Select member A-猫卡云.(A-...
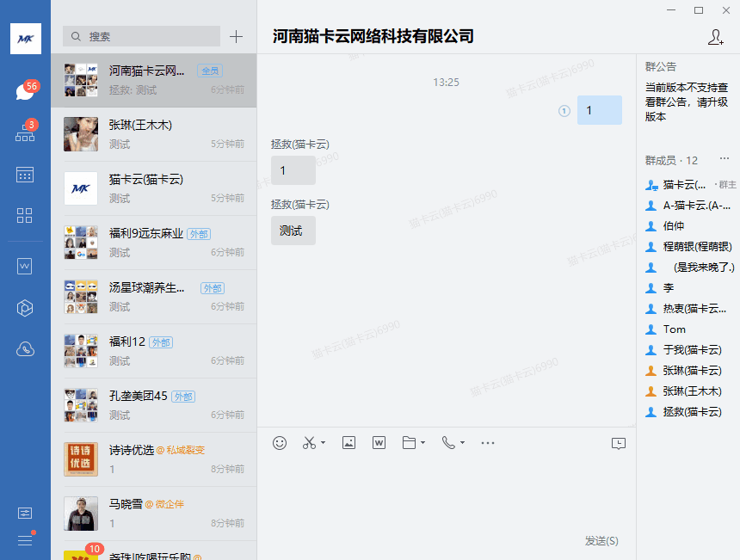 tap(690, 206)
